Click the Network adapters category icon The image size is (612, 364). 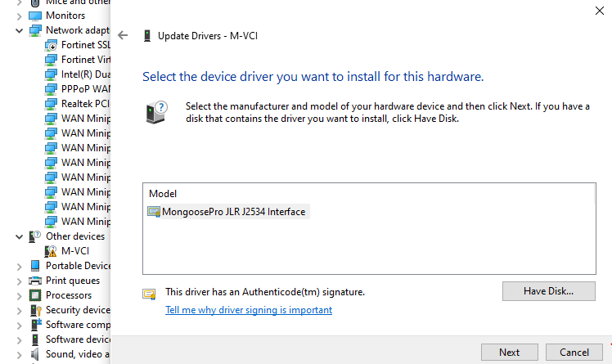[x=35, y=30]
